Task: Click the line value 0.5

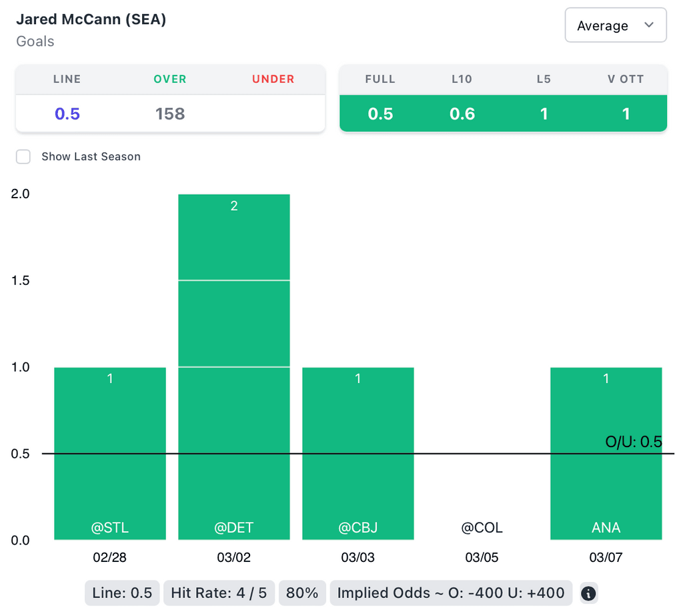Action: pyautogui.click(x=67, y=113)
